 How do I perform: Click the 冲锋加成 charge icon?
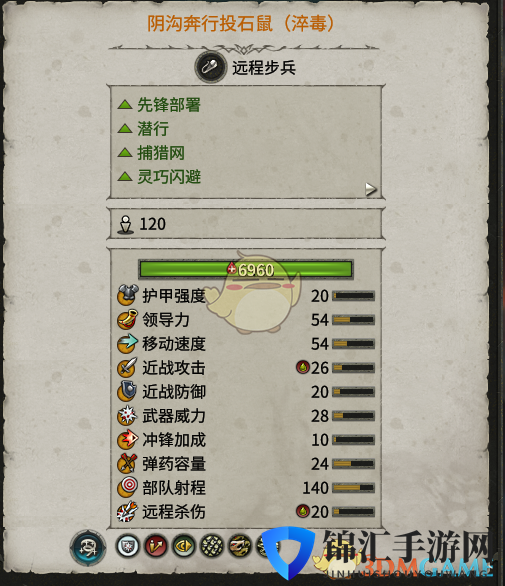pos(127,440)
